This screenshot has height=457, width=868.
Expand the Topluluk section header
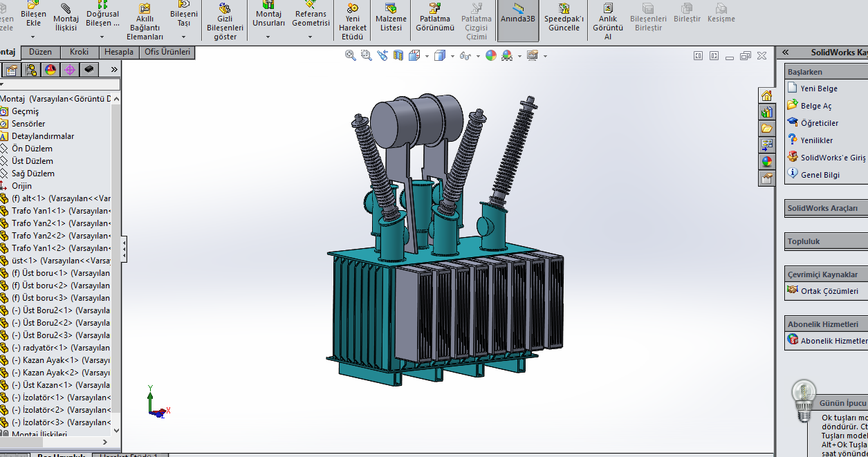[827, 241]
